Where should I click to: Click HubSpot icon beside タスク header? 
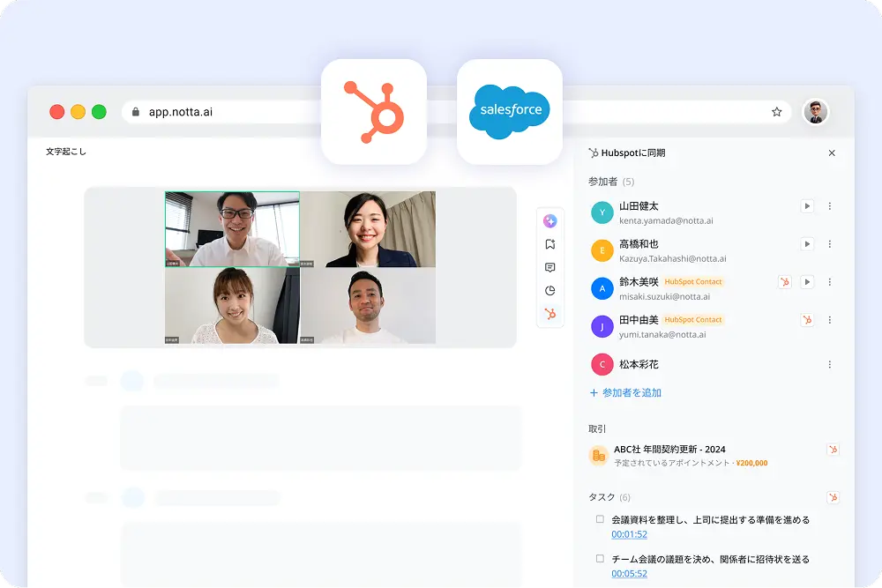click(x=833, y=497)
